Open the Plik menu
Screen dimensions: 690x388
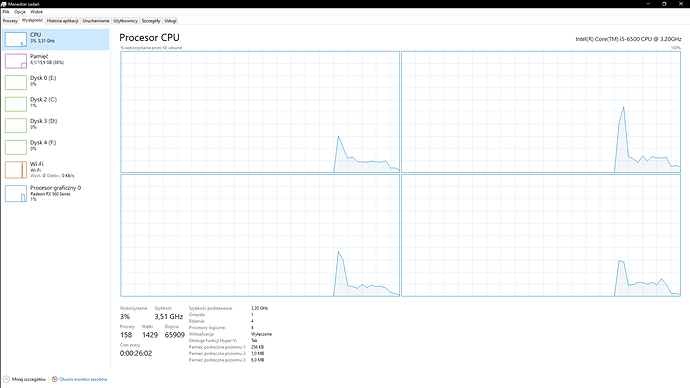click(6, 12)
